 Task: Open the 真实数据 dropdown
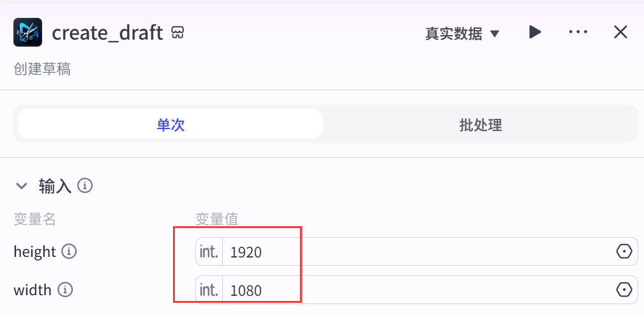(462, 33)
